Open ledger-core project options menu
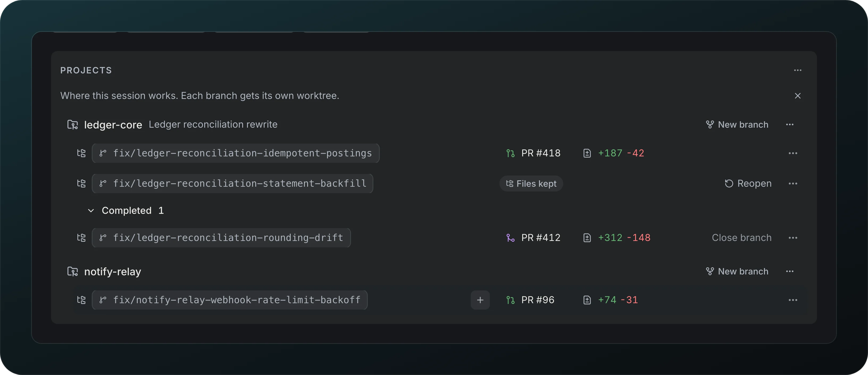This screenshot has height=375, width=868. tap(790, 125)
